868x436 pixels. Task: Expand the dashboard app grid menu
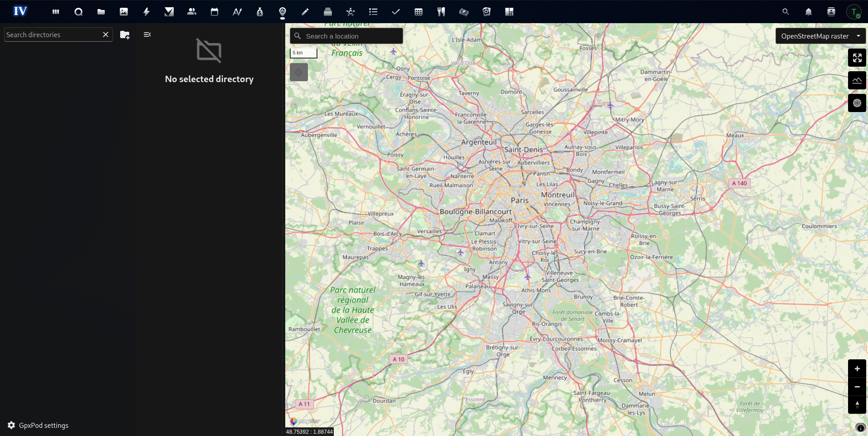[56, 12]
